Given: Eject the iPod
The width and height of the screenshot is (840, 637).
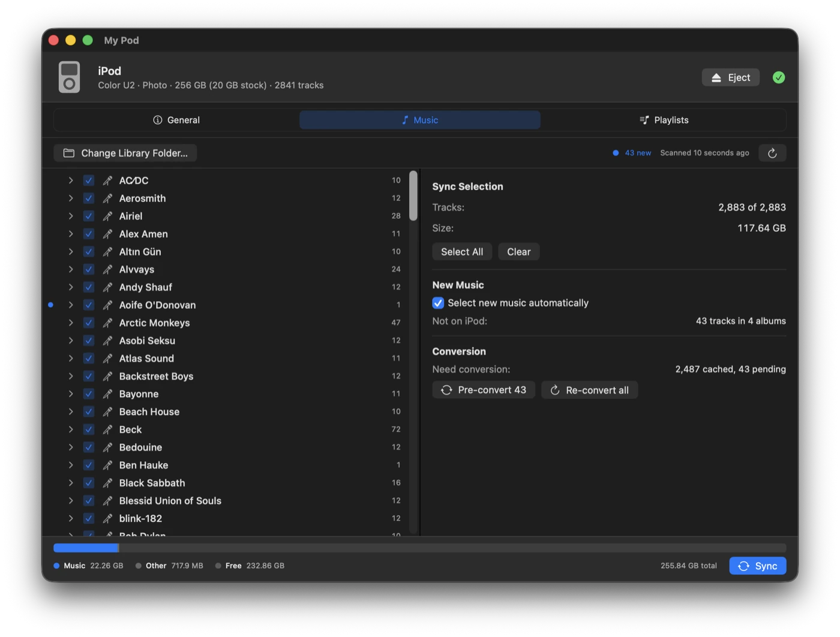Looking at the screenshot, I should coord(731,77).
